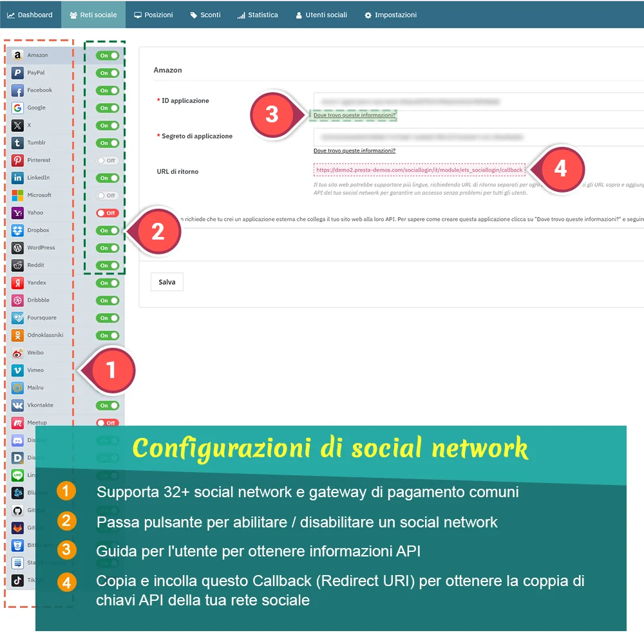Toggle the Tumblr switch
Viewport: 644px width, 644px height.
(x=108, y=143)
